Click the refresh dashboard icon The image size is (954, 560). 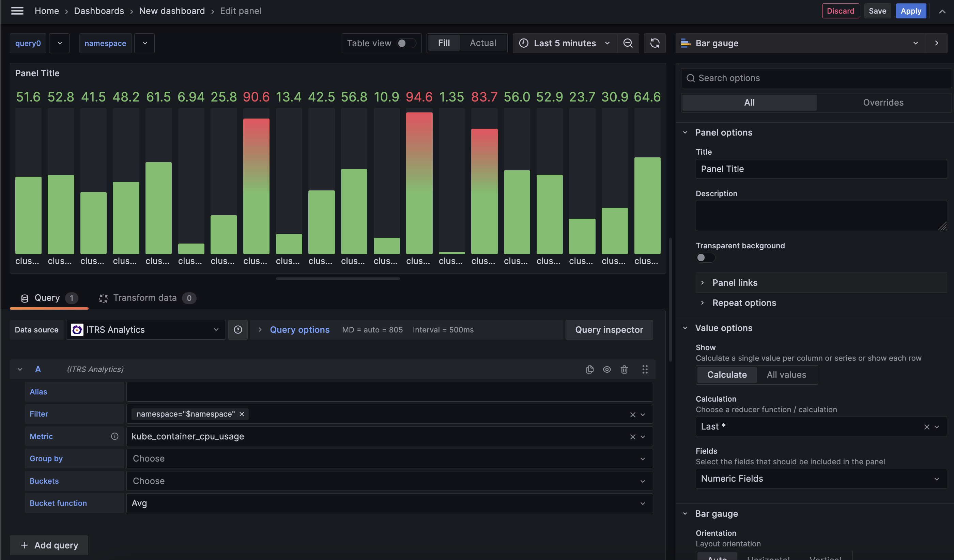[x=655, y=43]
